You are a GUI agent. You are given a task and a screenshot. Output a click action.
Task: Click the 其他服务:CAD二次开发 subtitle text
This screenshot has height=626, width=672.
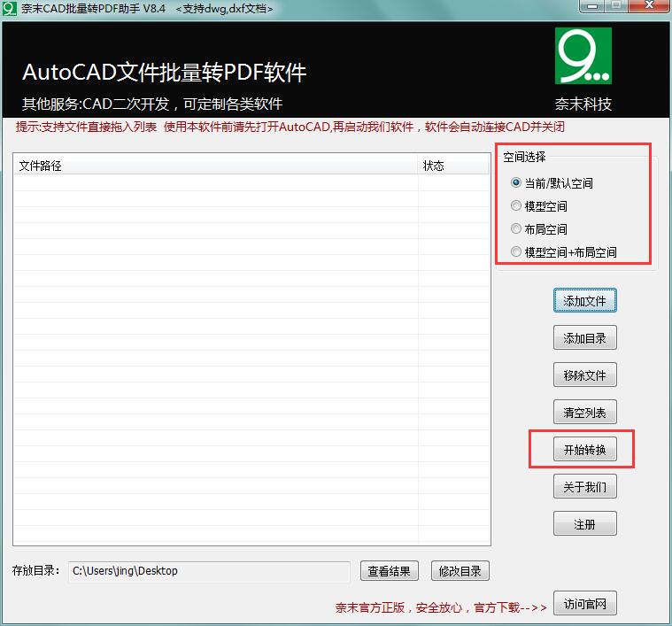coord(152,104)
